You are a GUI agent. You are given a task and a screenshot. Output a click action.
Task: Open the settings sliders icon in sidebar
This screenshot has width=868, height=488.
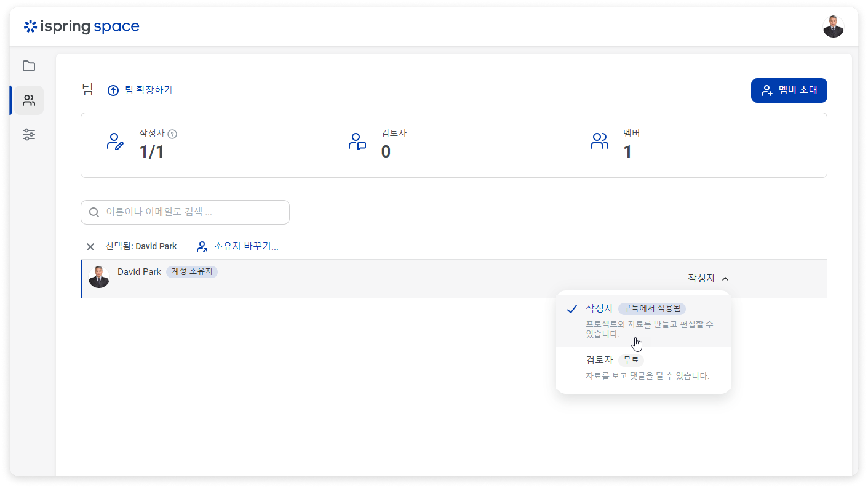29,134
